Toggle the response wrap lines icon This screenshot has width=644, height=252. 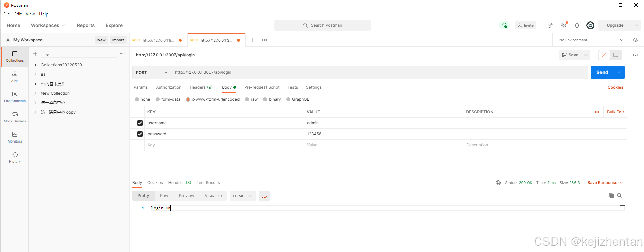click(264, 196)
